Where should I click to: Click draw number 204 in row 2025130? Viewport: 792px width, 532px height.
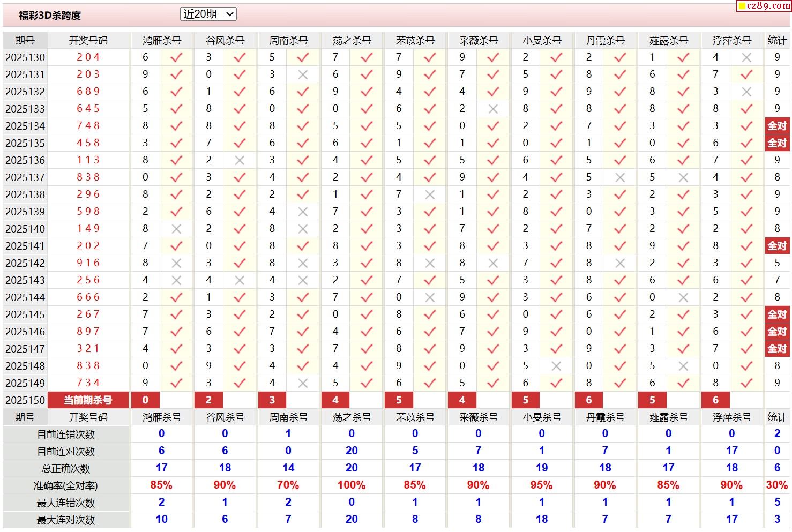[88, 57]
